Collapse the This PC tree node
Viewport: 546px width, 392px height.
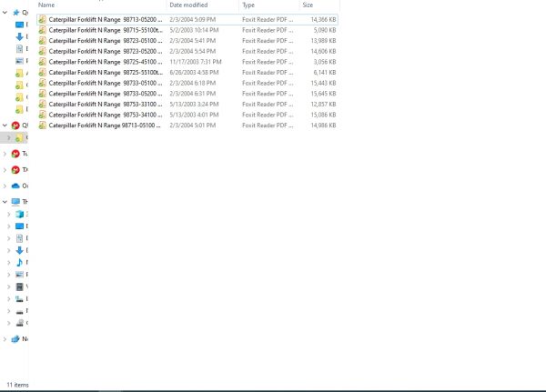tap(5, 202)
